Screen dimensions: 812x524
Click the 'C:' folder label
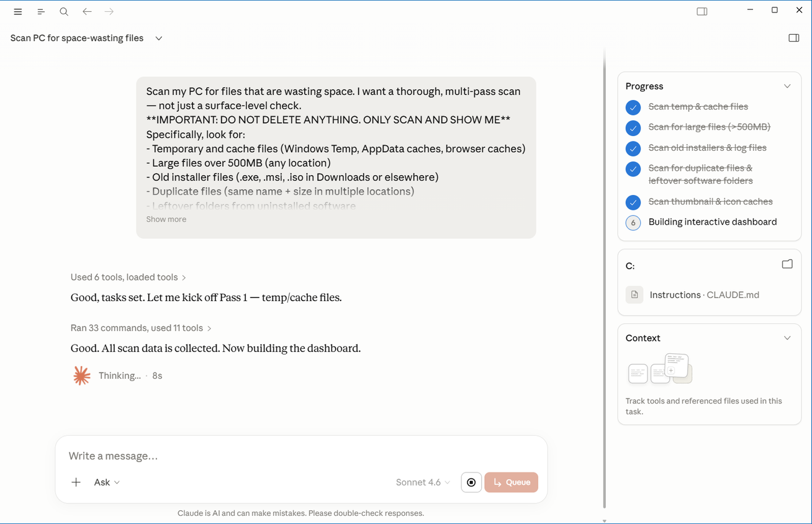click(x=630, y=266)
